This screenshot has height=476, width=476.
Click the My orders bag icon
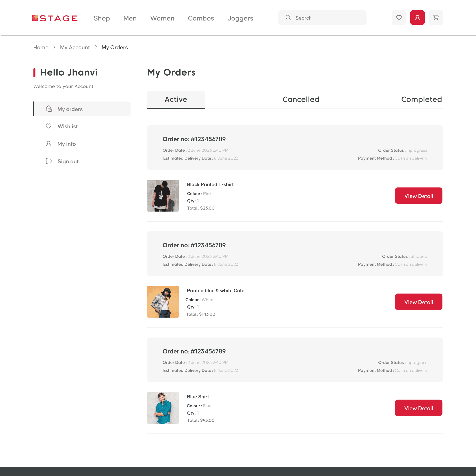(x=49, y=109)
